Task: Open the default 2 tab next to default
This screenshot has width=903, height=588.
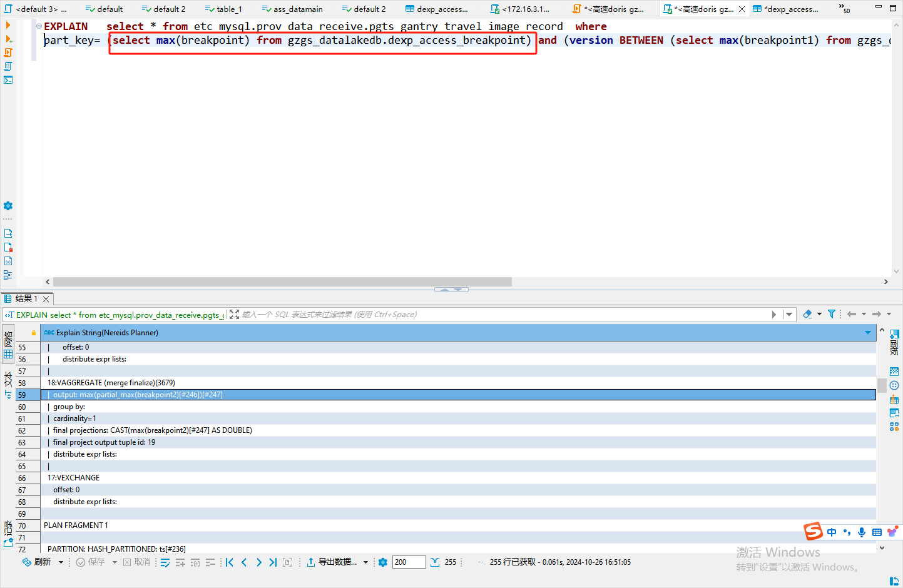Action: 164,9
